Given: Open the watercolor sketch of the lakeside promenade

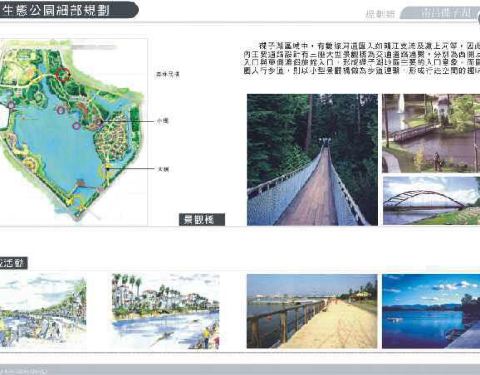Looking at the screenshot, I should click(43, 311).
